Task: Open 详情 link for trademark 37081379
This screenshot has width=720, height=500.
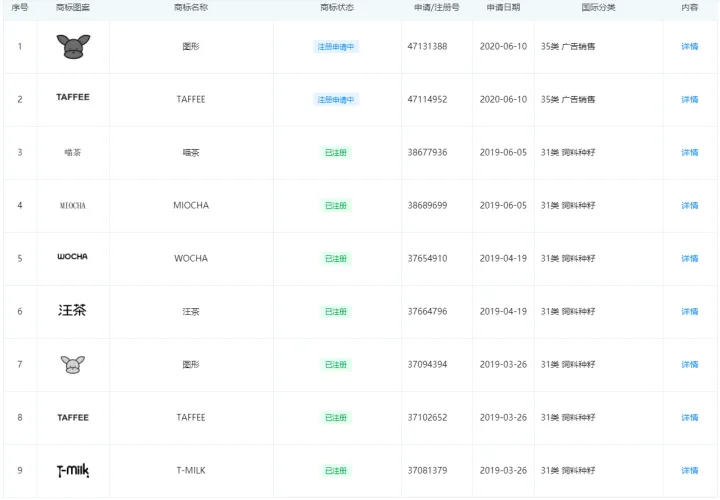Action: (x=690, y=471)
